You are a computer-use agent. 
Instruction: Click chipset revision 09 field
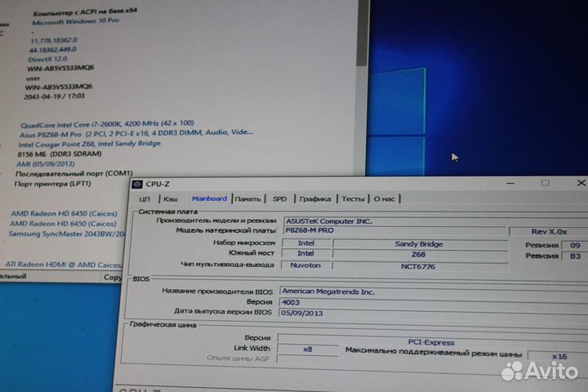click(574, 245)
